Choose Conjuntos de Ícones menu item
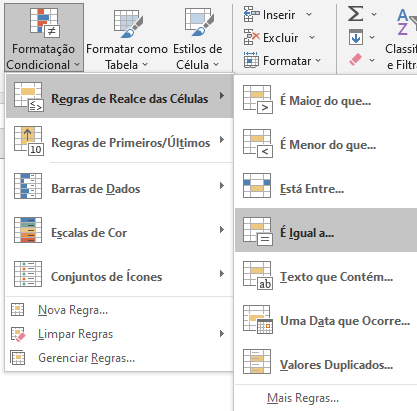The image size is (417, 411). click(119, 274)
